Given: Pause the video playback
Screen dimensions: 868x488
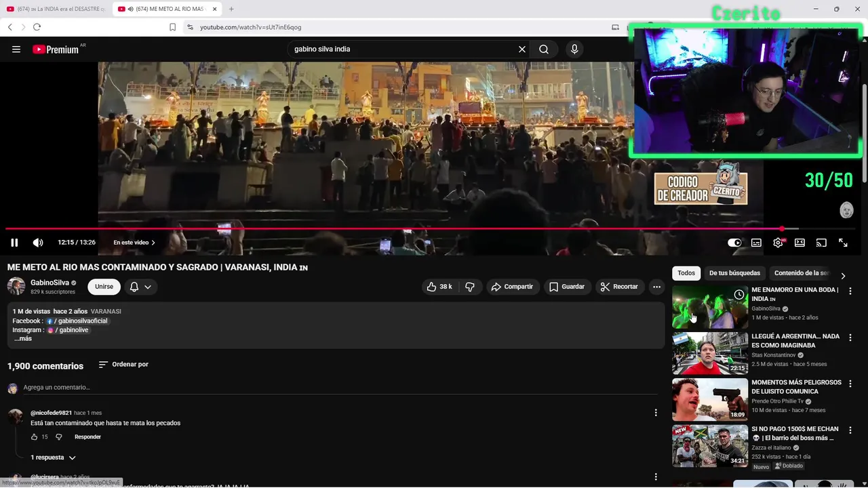Looking at the screenshot, I should coord(14,243).
